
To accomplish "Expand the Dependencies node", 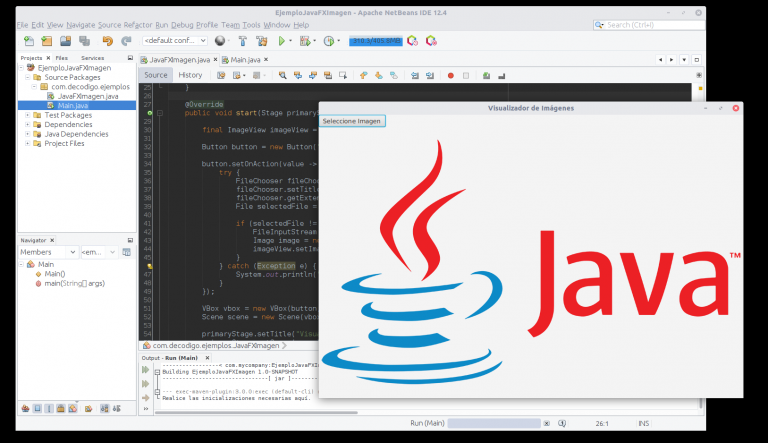I will [28, 124].
